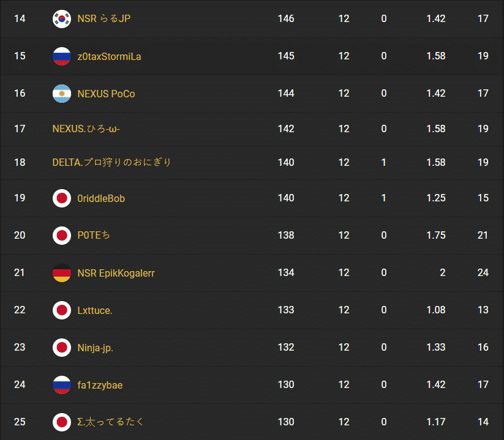Screen dimensions: 504x440
Task: Select the Germany flag next to NSR EpikKogalerr
Action: (61, 272)
